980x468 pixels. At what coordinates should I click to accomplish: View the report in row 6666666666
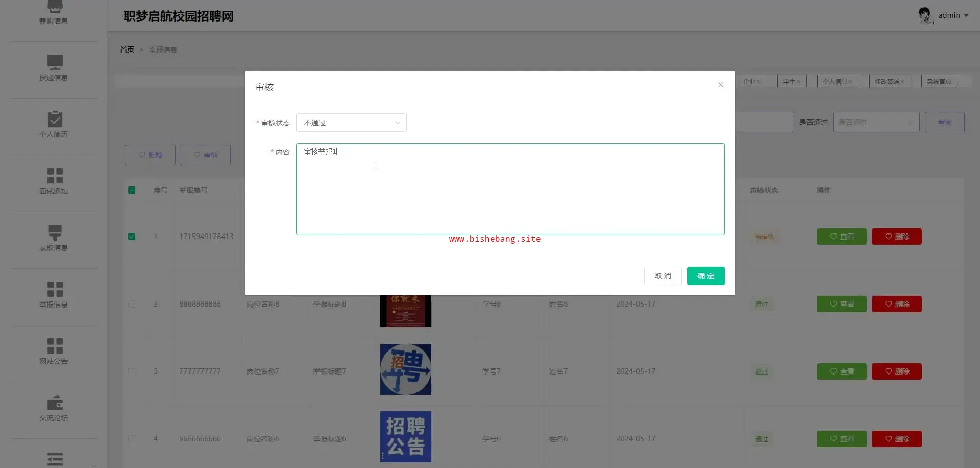(x=841, y=439)
